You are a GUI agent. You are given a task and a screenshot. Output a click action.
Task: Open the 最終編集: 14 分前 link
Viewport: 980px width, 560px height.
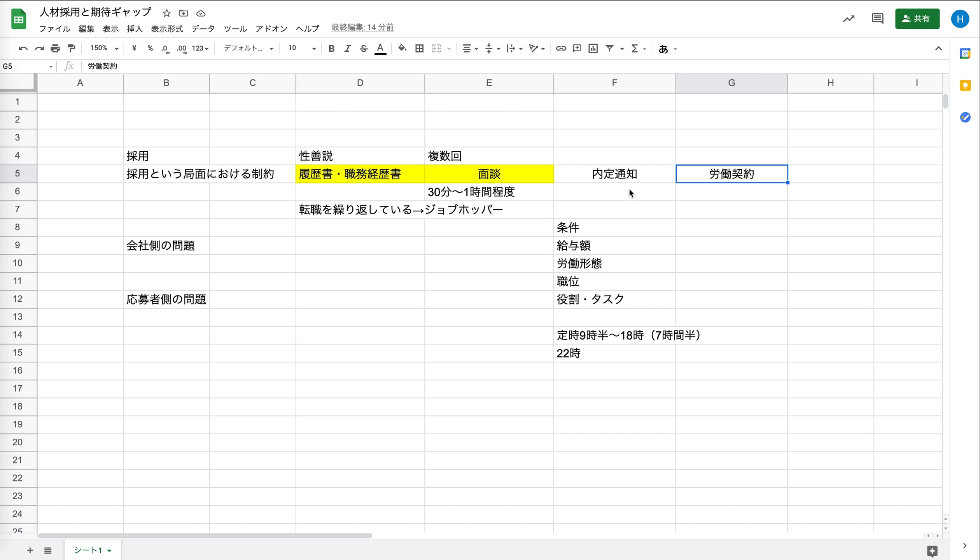(362, 27)
